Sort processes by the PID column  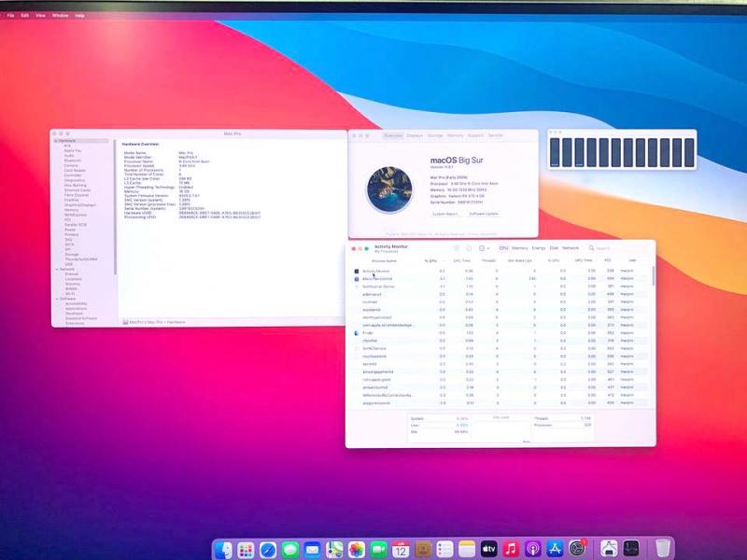608,260
